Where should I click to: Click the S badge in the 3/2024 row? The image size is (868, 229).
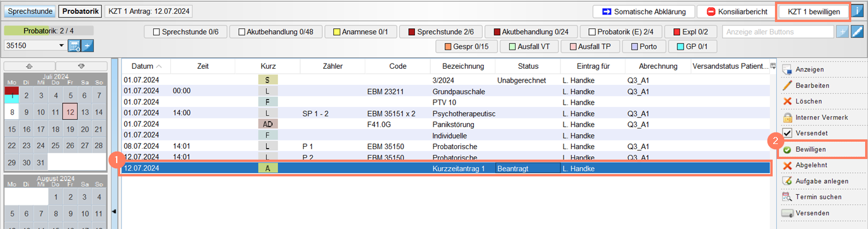coord(268,80)
